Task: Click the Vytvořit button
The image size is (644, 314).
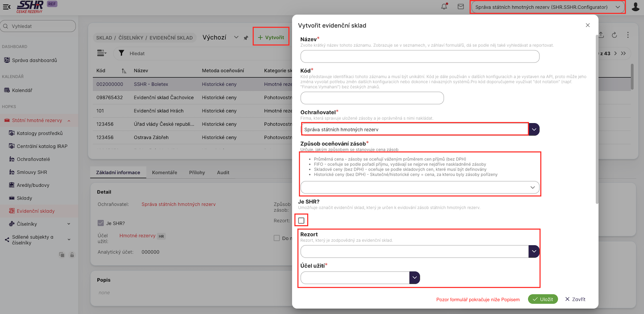Action: (x=271, y=37)
